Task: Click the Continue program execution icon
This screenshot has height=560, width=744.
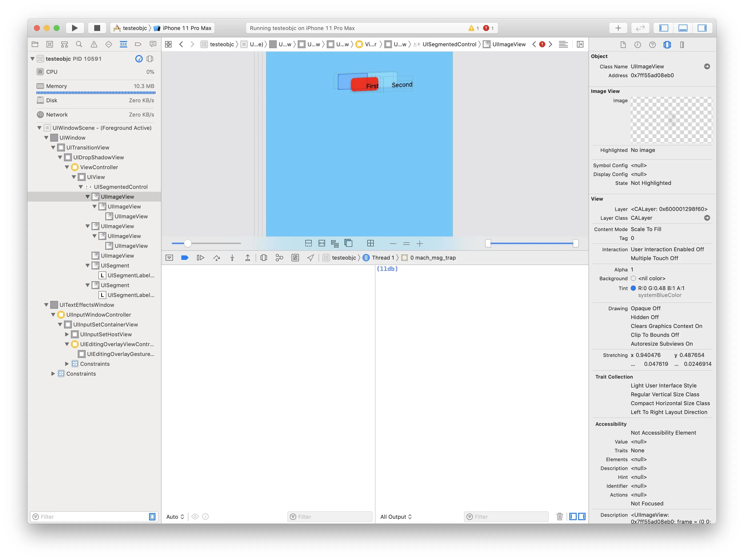Action: [201, 258]
